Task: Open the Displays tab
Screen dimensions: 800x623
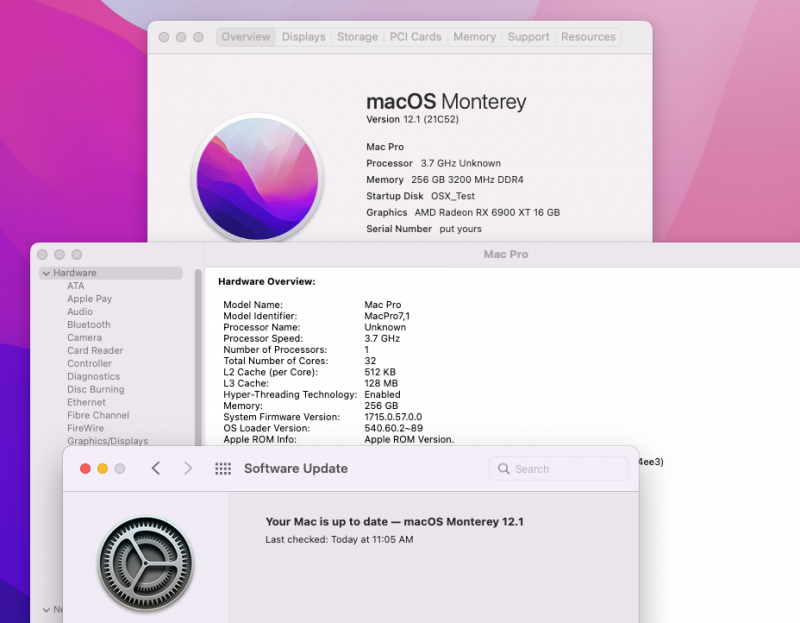Action: [304, 37]
